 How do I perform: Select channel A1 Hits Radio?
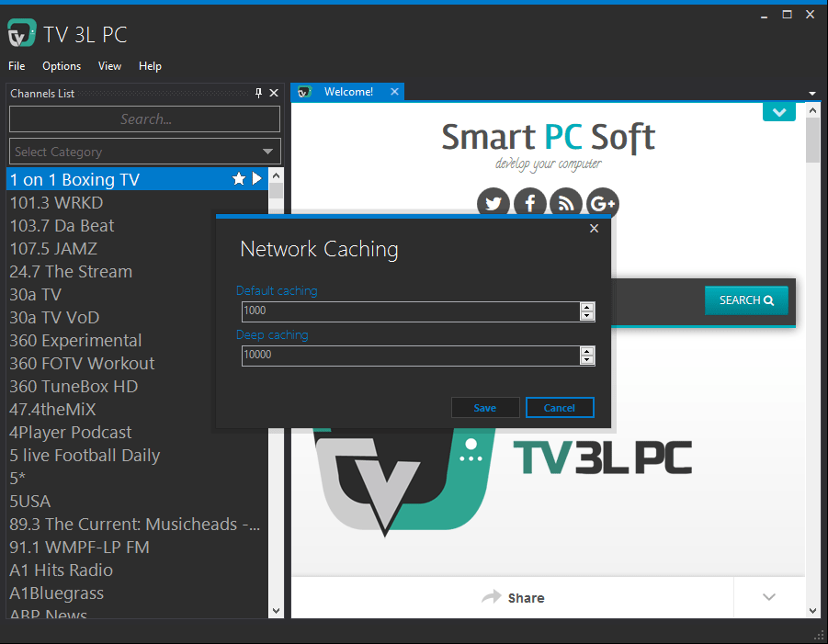(137, 570)
